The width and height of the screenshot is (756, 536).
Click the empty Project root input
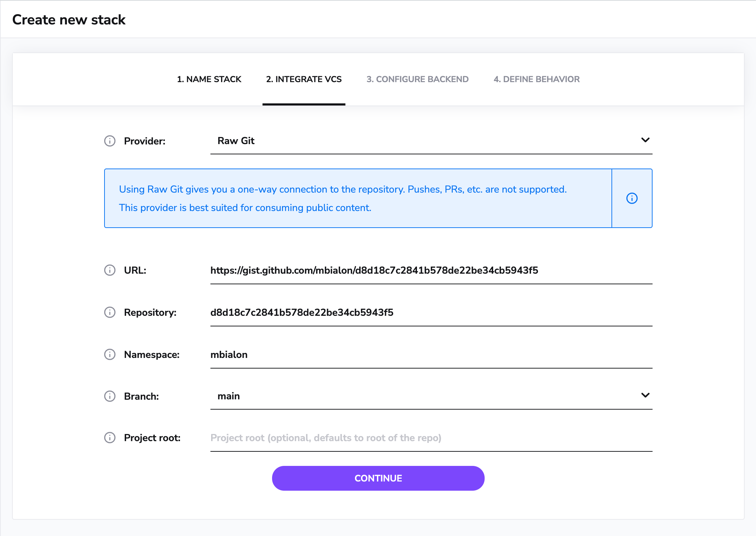point(431,438)
